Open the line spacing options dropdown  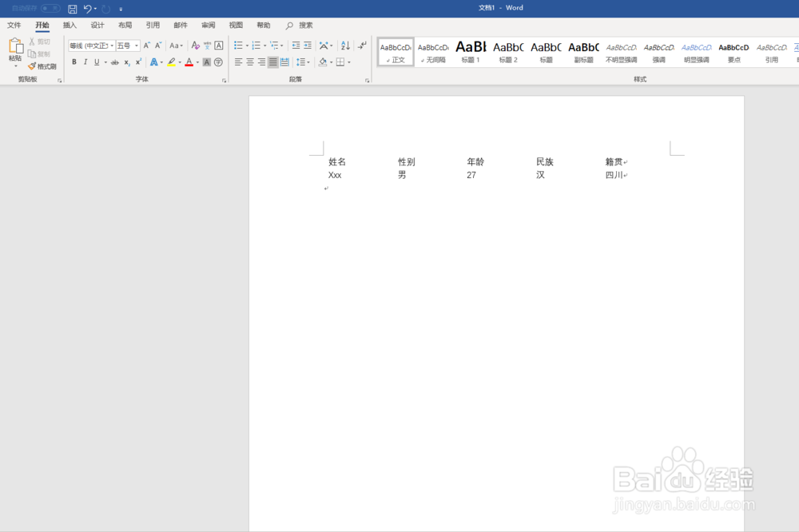pyautogui.click(x=306, y=62)
